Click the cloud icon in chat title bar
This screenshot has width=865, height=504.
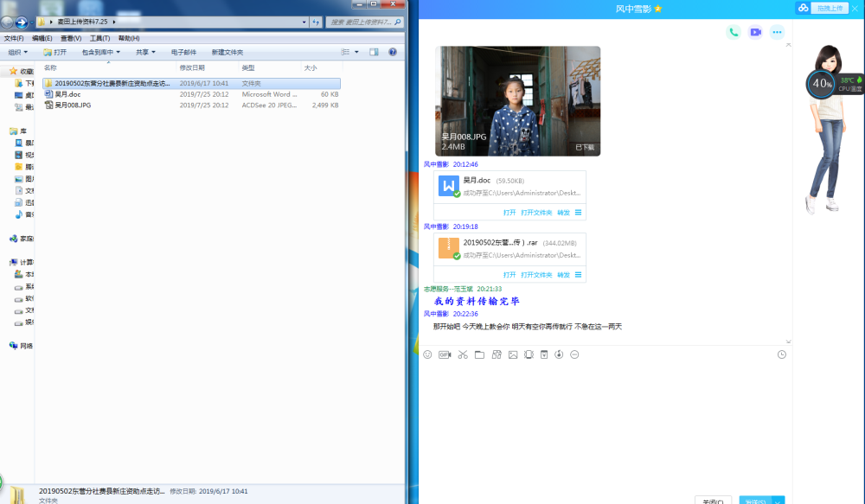tap(804, 8)
